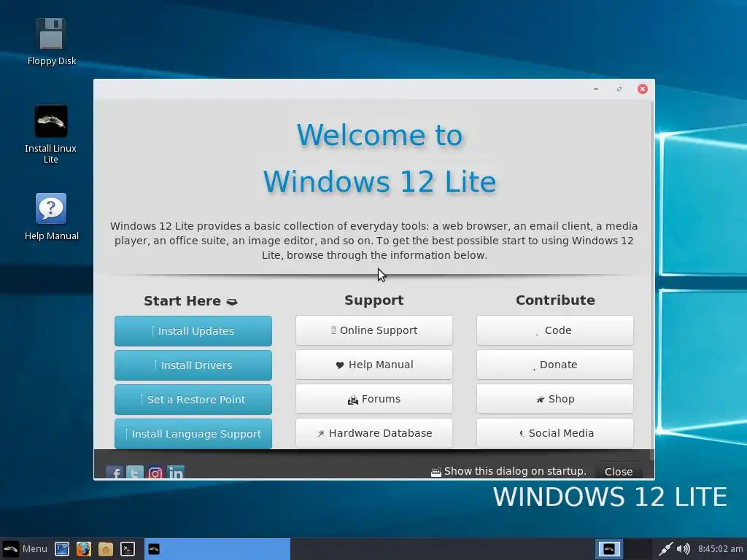Open the Help Manual support button
This screenshot has width=747, height=560.
[x=374, y=365]
